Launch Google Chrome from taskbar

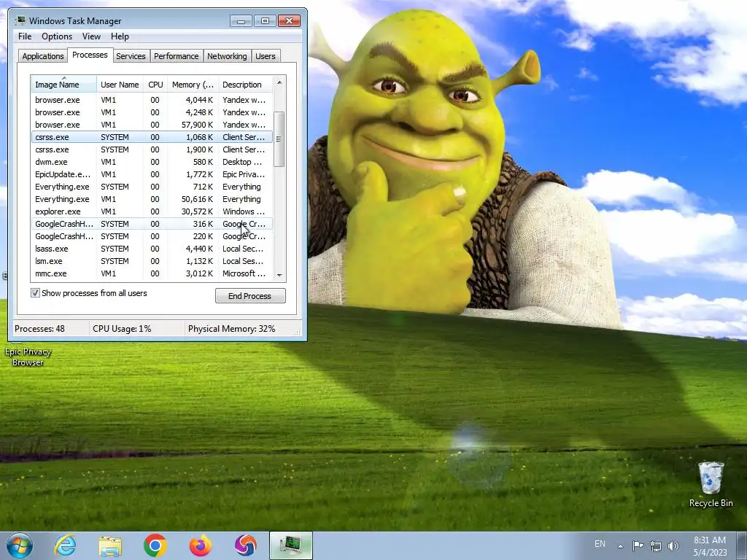click(155, 545)
